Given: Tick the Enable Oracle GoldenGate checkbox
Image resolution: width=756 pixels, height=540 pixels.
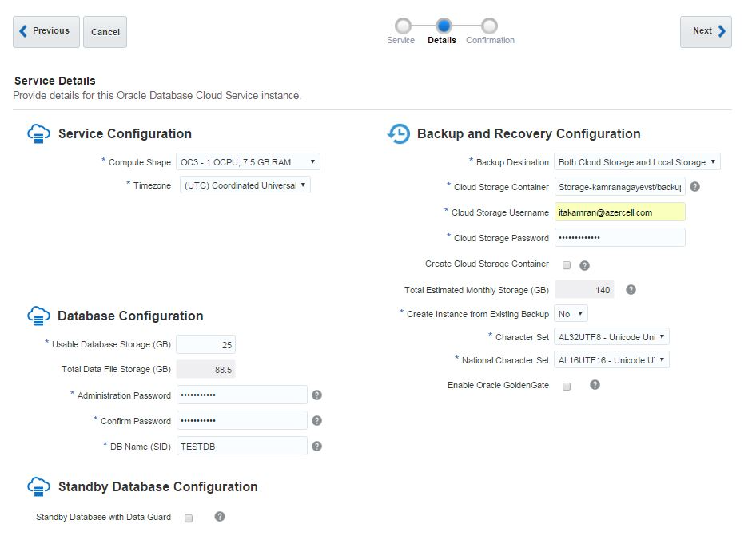Looking at the screenshot, I should point(567,387).
